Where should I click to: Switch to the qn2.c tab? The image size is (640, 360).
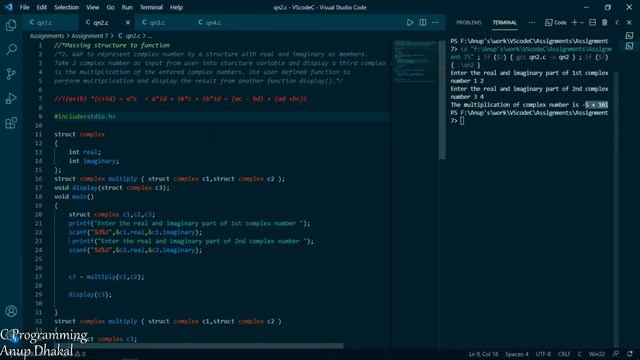pos(107,22)
